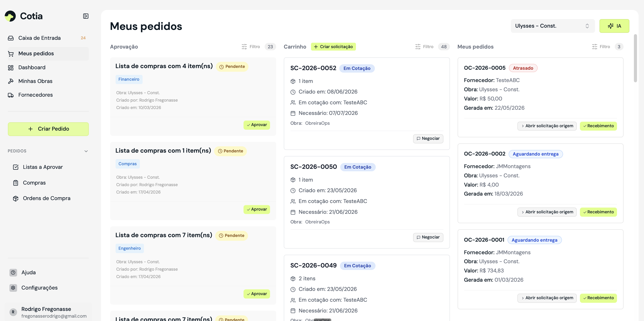Go to Minhas Obras
644x321 pixels.
click(48, 81)
